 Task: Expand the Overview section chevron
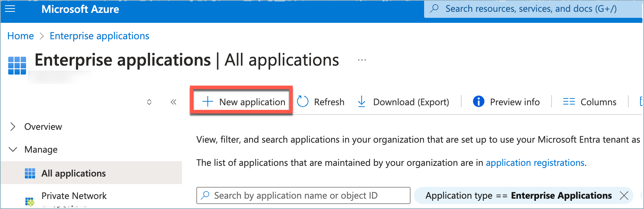coord(13,127)
